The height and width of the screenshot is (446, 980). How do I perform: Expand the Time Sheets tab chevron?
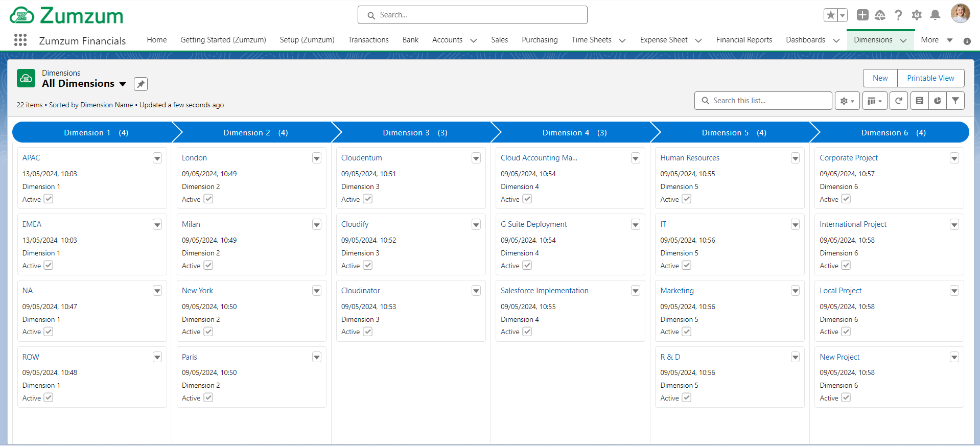tap(622, 40)
